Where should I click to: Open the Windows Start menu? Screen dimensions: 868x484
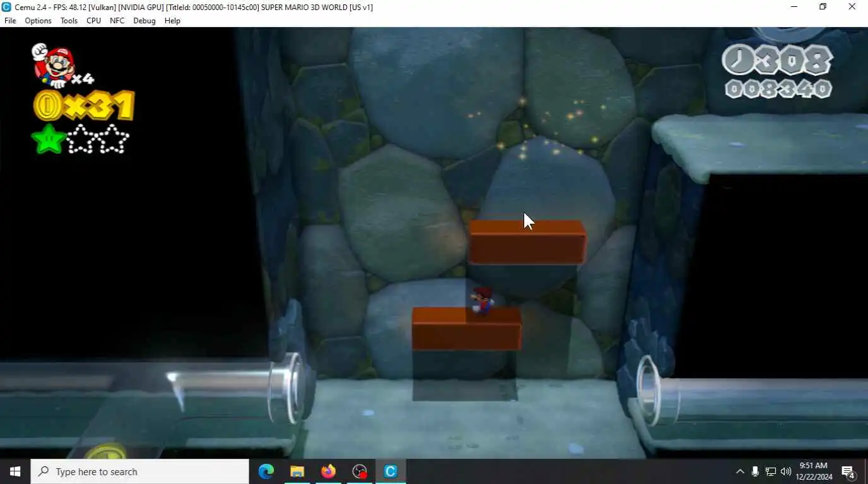pyautogui.click(x=15, y=471)
